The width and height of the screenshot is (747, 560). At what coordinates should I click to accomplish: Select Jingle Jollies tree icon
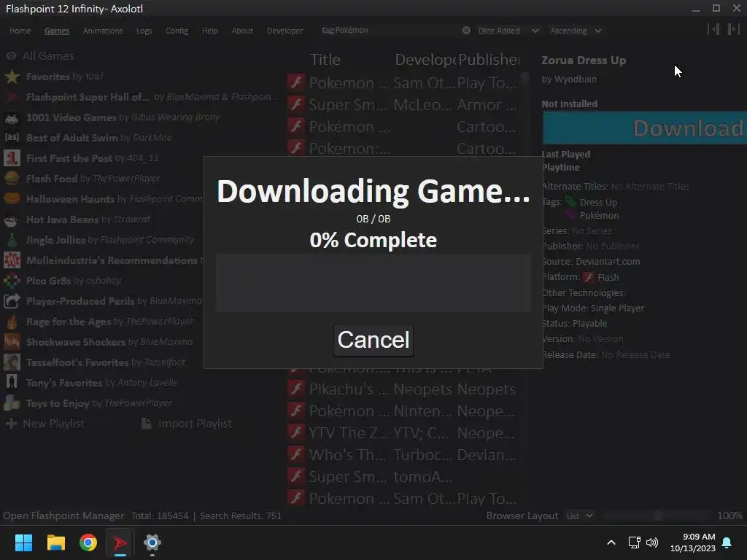(12, 240)
